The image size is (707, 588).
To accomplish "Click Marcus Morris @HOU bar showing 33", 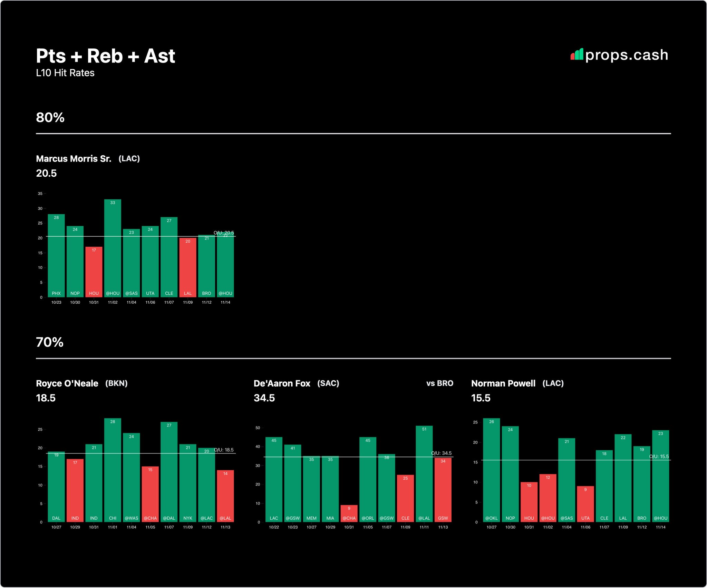I will [113, 248].
